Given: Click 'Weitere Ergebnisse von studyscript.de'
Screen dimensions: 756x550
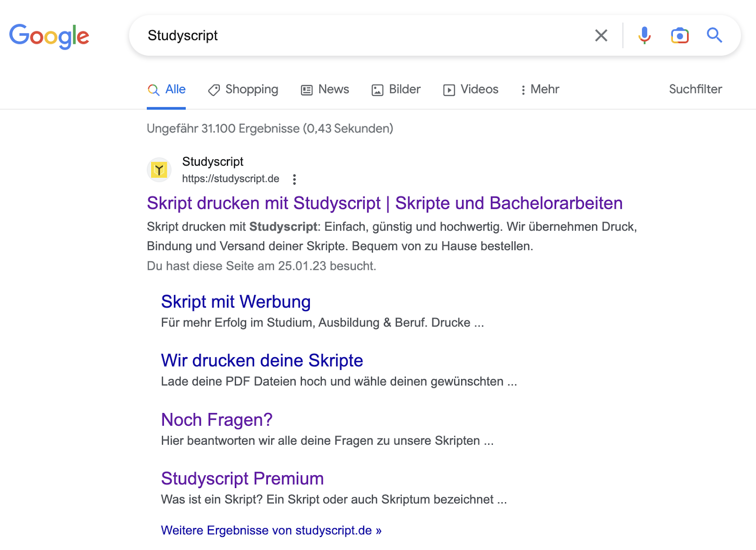Looking at the screenshot, I should tap(271, 531).
